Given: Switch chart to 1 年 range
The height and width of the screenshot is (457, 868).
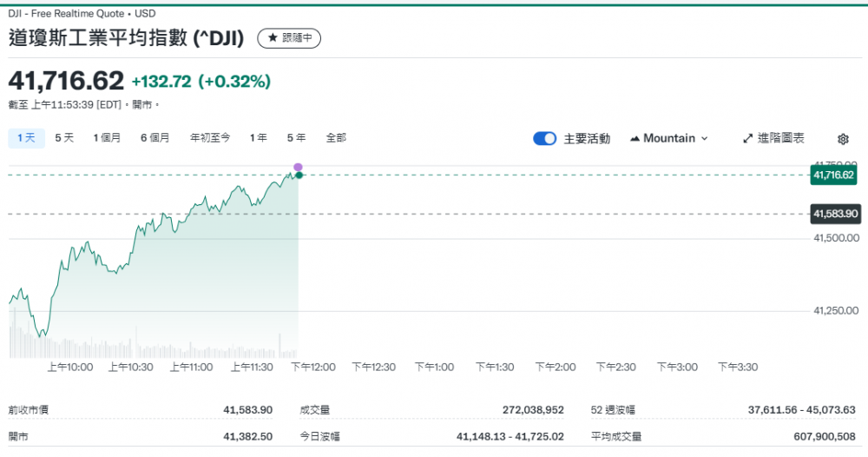Looking at the screenshot, I should (258, 137).
